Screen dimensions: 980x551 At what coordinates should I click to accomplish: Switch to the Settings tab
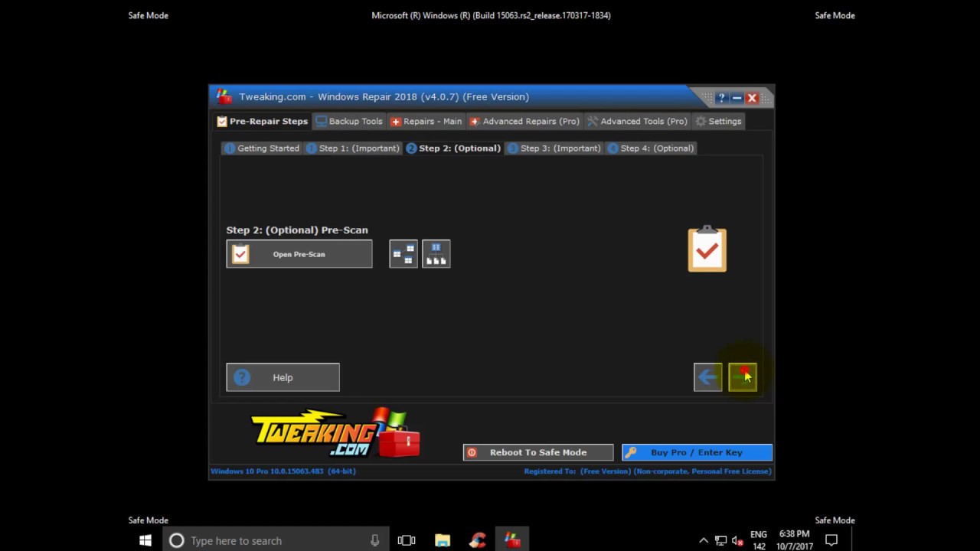coord(717,121)
